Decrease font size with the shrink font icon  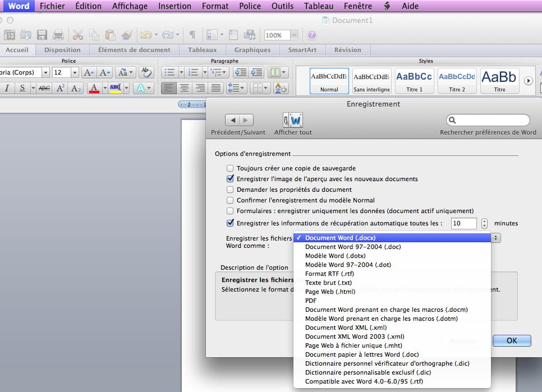pos(104,72)
